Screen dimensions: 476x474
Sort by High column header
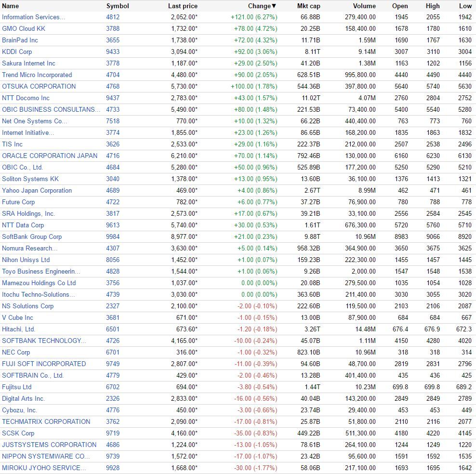point(433,6)
